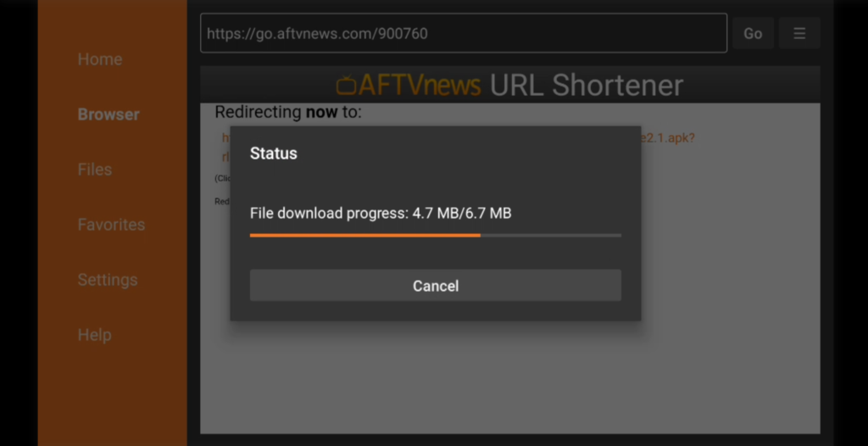Click the Redirecting now to text
868x446 pixels.
pyautogui.click(x=288, y=112)
